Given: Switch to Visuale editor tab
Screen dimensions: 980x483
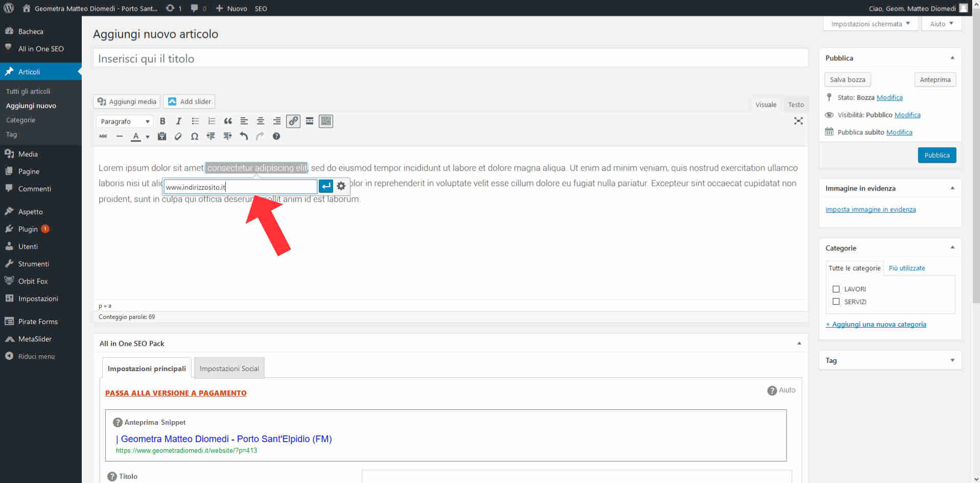Looking at the screenshot, I should (765, 104).
